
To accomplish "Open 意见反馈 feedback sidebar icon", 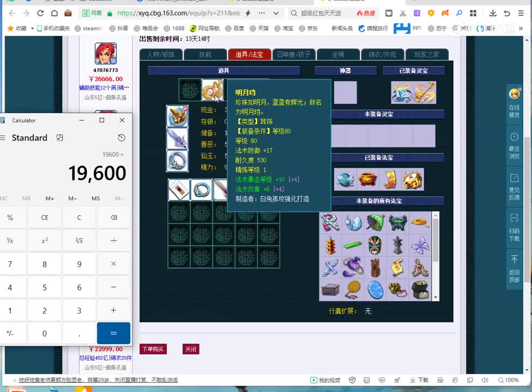I will (515, 186).
